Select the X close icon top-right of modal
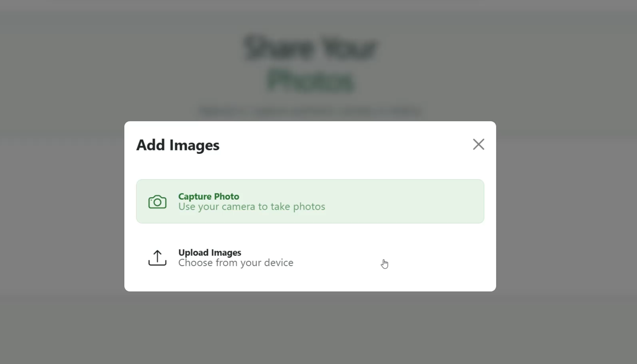This screenshot has height=364, width=637. (x=478, y=144)
